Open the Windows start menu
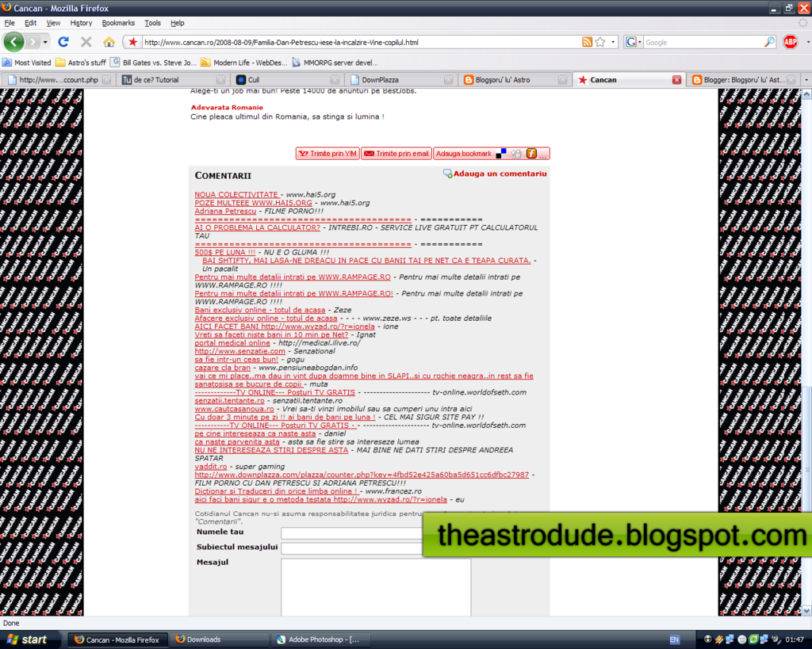Image resolution: width=812 pixels, height=649 pixels. point(28,639)
